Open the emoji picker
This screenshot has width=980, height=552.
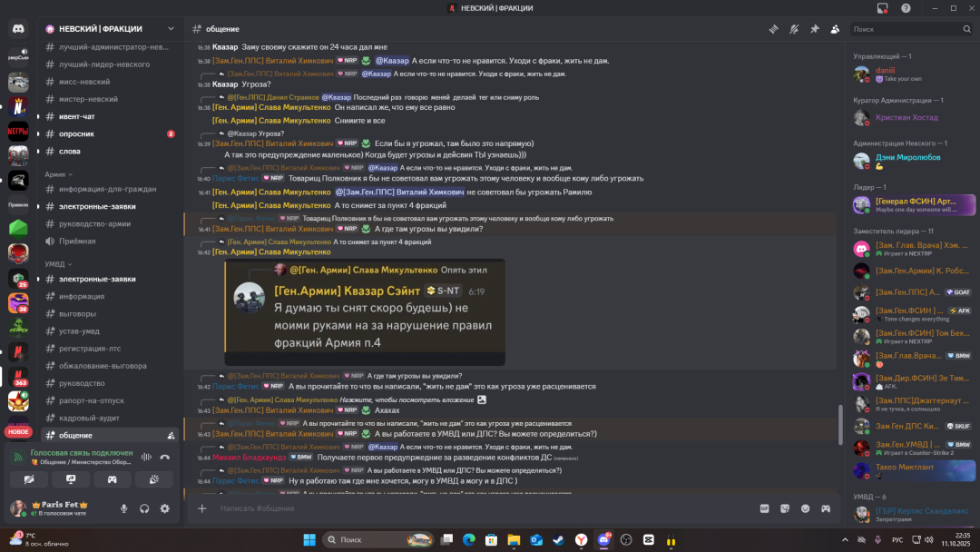pos(805,508)
